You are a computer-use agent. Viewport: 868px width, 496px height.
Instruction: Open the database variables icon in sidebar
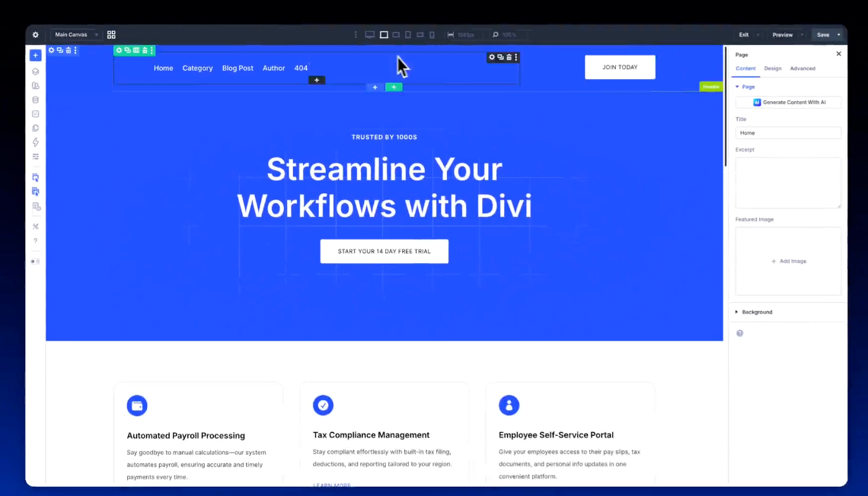[36, 100]
